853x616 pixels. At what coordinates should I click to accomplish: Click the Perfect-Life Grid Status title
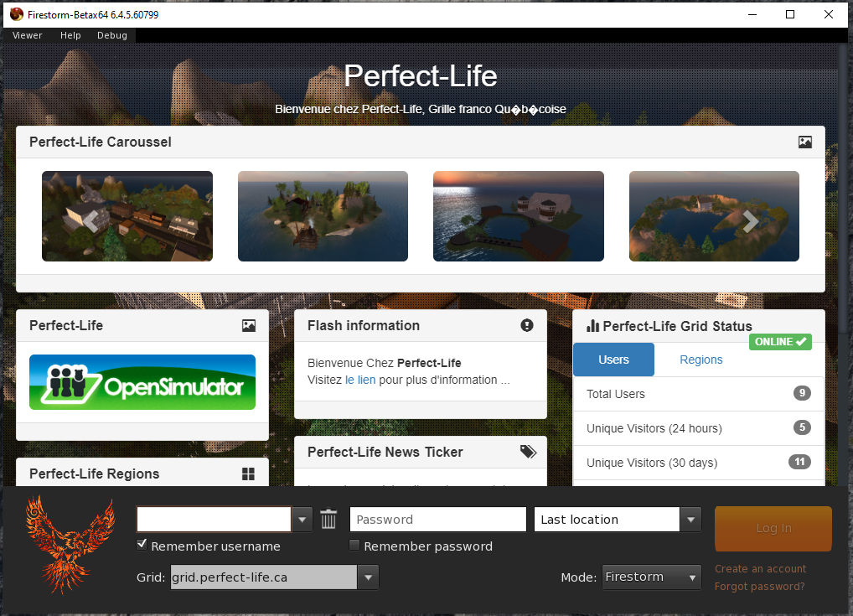click(x=677, y=326)
